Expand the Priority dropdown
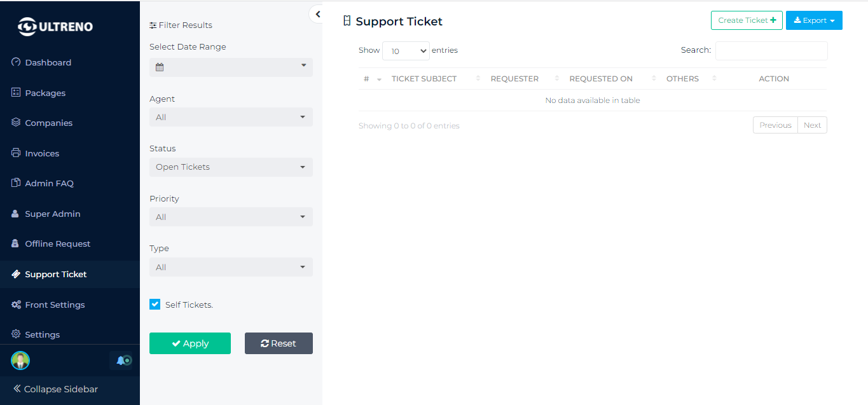Screen dimensions: 868x405 pos(231,217)
